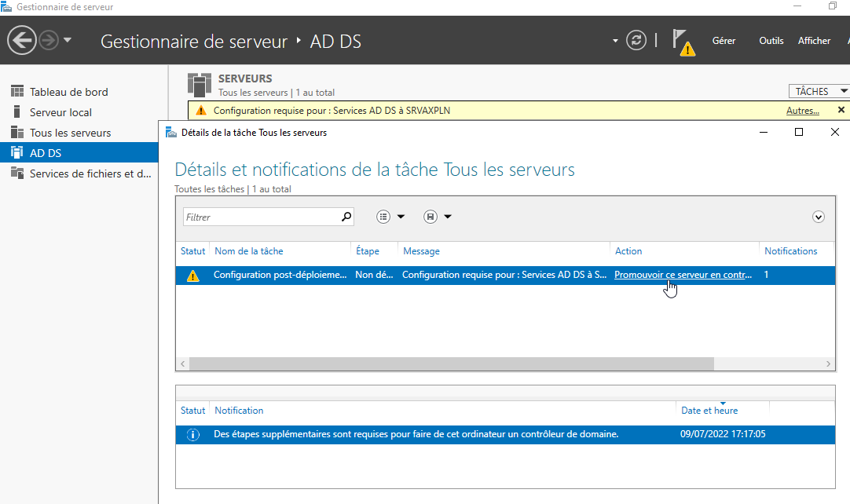Open the TÂCHES dropdown
This screenshot has width=850, height=504.
point(819,92)
